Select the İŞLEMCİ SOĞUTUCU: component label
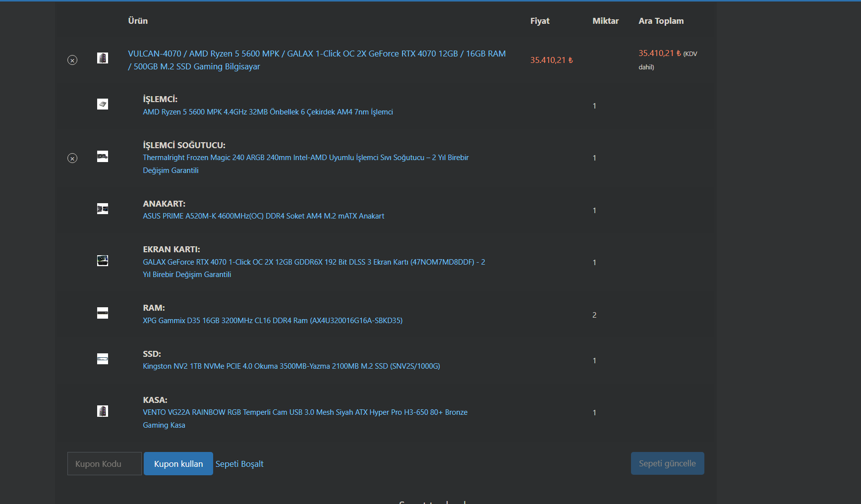 point(184,145)
